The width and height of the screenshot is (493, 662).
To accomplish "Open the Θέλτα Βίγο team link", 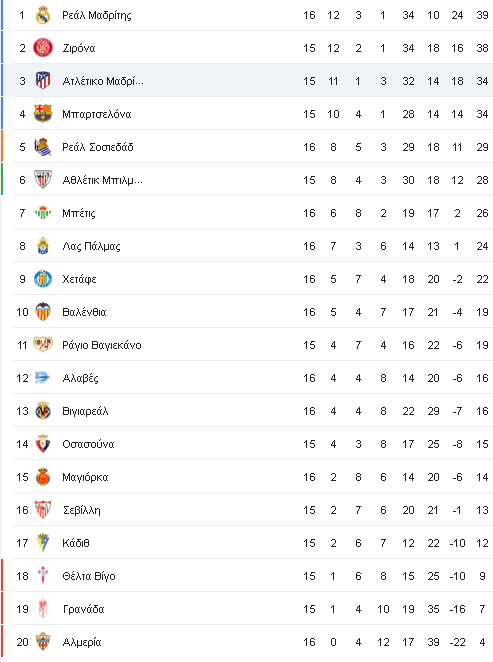I will [x=89, y=576].
